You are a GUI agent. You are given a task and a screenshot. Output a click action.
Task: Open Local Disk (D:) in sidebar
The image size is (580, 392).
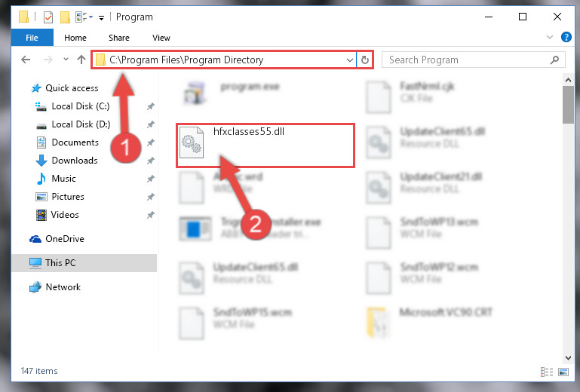tap(81, 124)
